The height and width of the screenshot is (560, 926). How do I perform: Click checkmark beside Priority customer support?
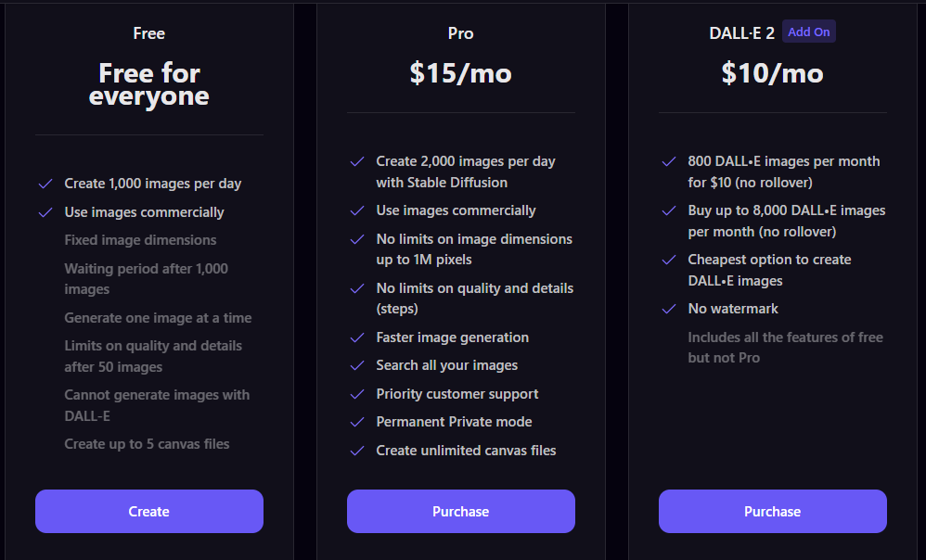357,394
